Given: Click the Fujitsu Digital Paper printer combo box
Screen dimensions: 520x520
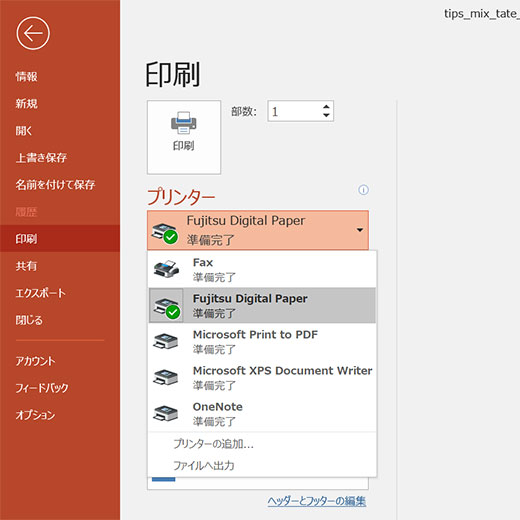Looking at the screenshot, I should click(x=258, y=230).
